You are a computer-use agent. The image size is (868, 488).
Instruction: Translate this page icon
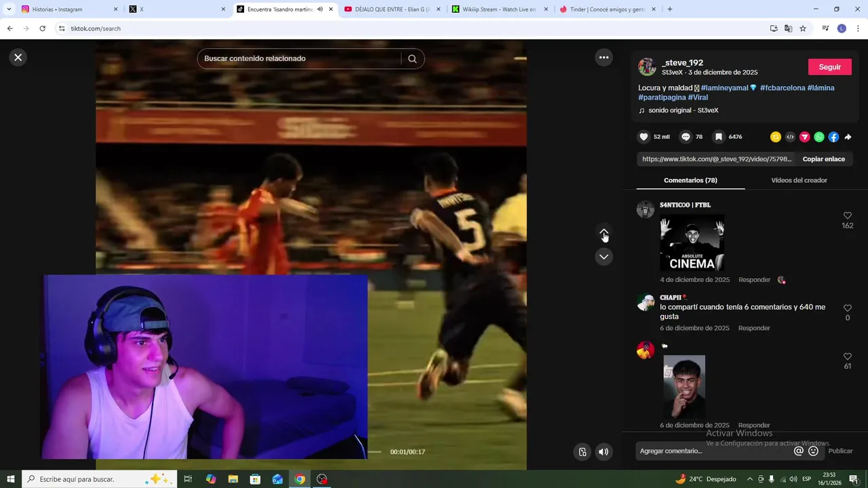click(x=788, y=28)
